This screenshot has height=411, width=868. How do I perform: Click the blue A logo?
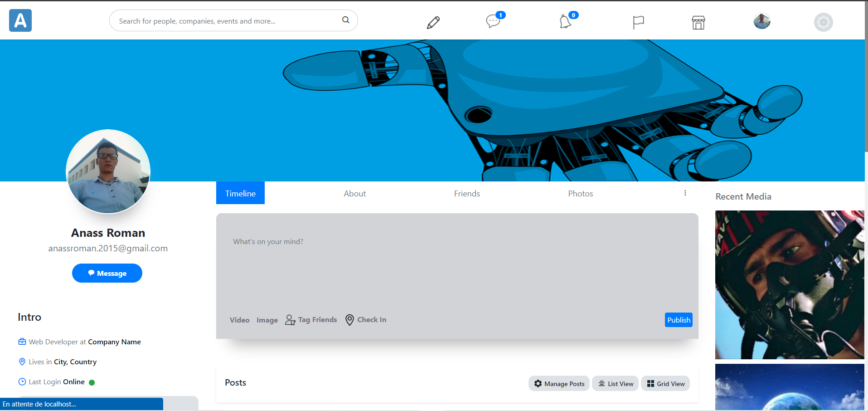click(20, 20)
